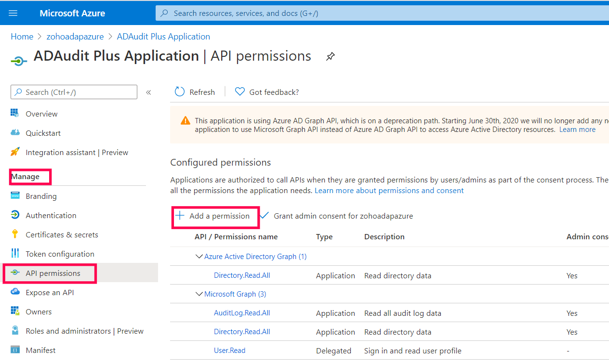Viewport: 609px width, 364px height.
Task: Collapse the sidebar with double chevron
Action: coord(148,92)
